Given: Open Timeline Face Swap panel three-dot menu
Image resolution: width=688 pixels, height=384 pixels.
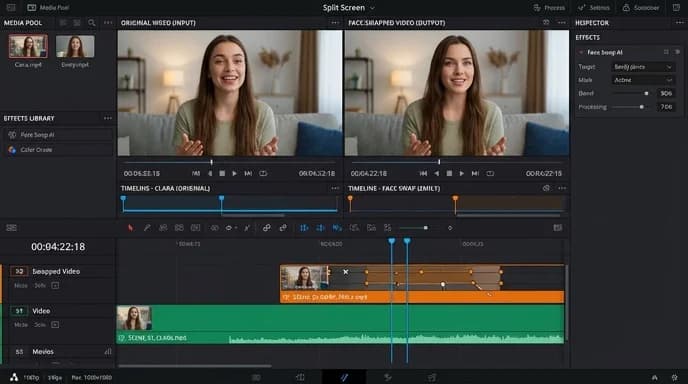Looking at the screenshot, I should point(562,188).
